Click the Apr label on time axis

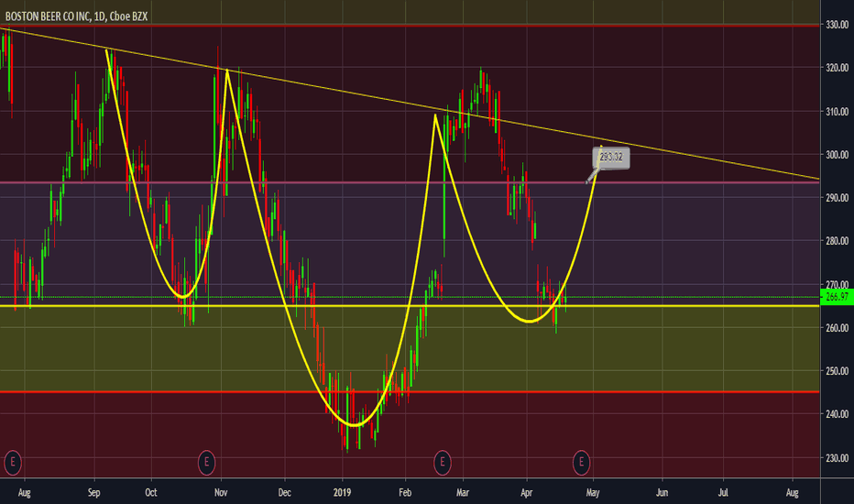[526, 493]
